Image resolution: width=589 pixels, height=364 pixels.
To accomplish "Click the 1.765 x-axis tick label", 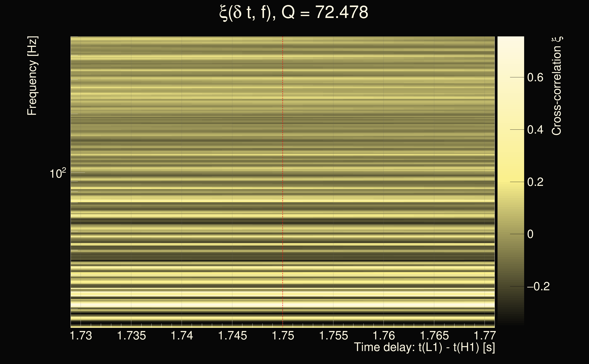I will 434,336.
